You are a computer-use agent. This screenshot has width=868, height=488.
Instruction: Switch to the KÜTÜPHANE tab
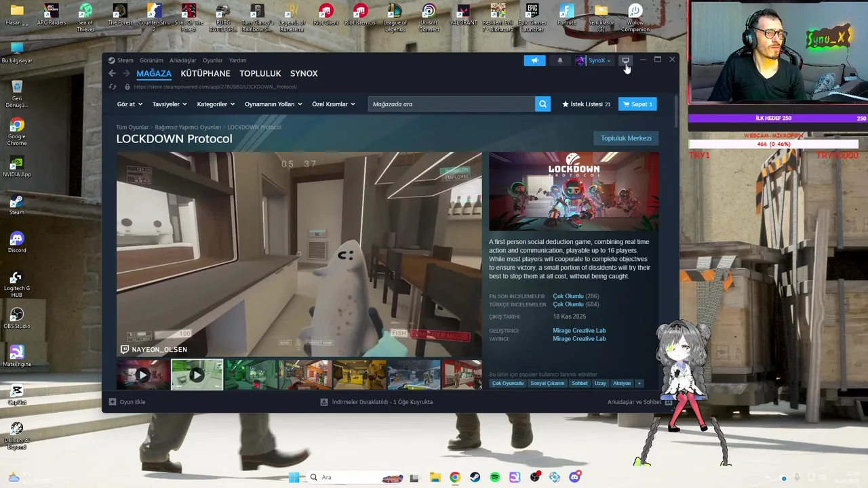205,73
